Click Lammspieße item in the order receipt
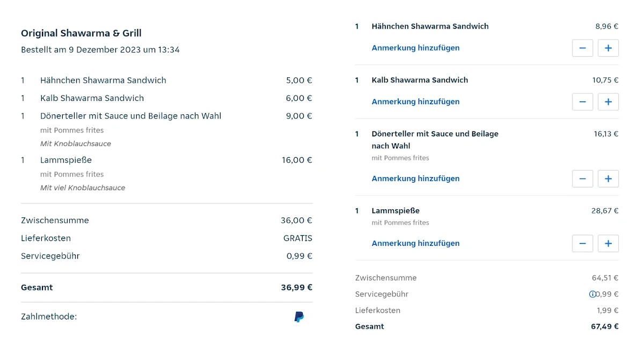The height and width of the screenshot is (351, 644). tap(66, 160)
